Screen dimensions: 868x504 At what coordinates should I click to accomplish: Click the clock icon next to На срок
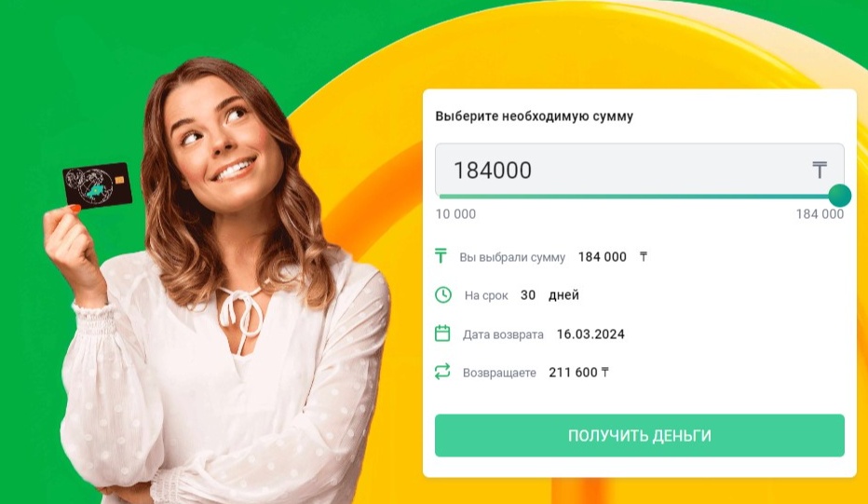[x=443, y=294]
